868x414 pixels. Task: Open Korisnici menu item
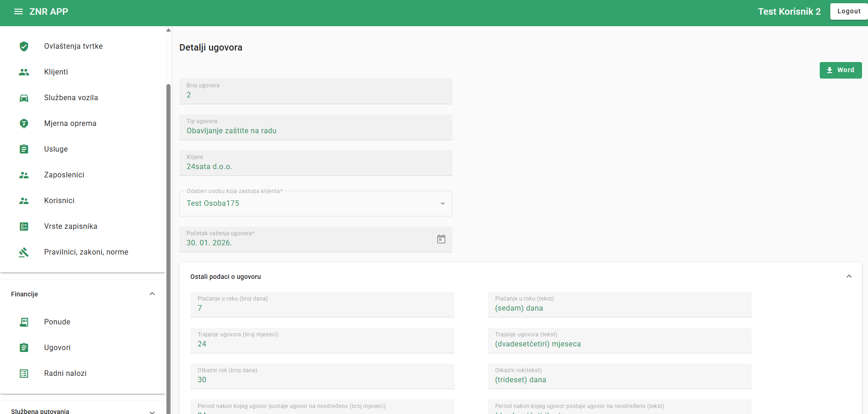point(83,200)
